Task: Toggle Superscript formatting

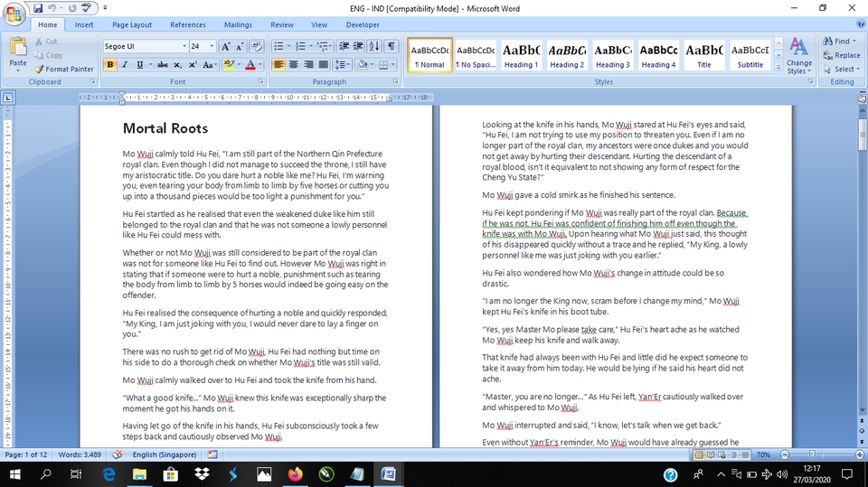Action: (192, 65)
